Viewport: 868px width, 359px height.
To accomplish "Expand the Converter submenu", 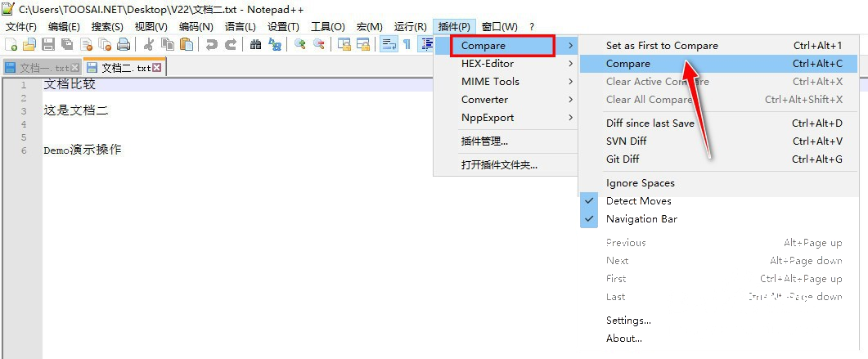I will pyautogui.click(x=506, y=100).
